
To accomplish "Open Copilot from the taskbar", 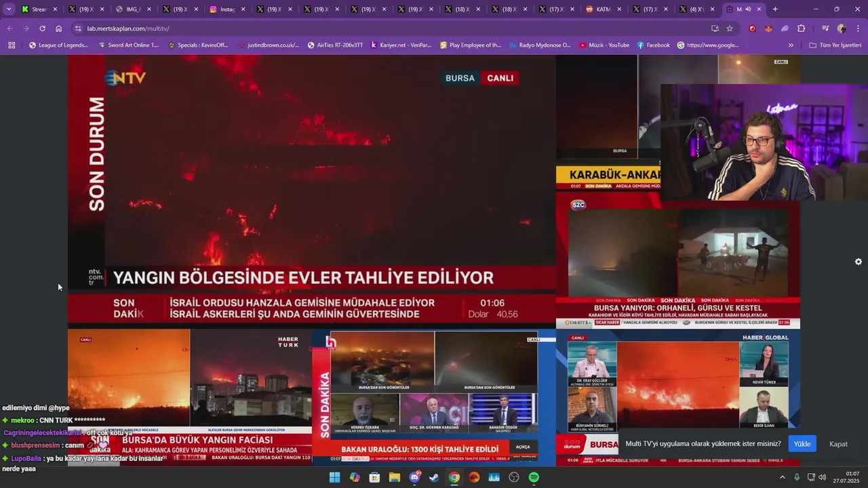I will (354, 477).
